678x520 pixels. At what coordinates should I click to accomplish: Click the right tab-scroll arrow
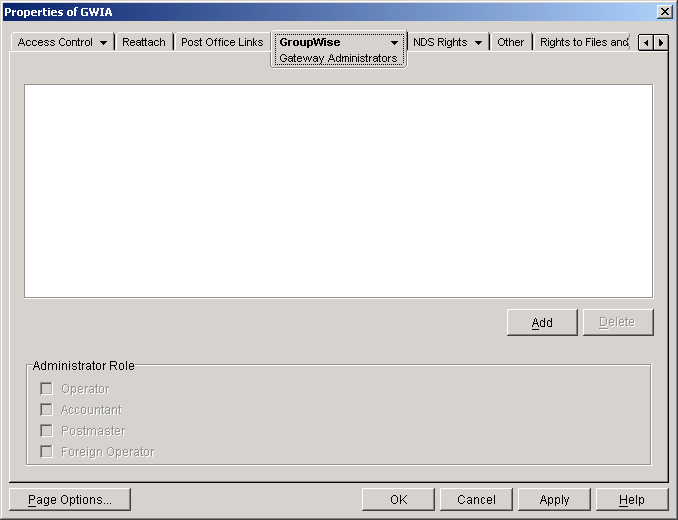pyautogui.click(x=661, y=43)
